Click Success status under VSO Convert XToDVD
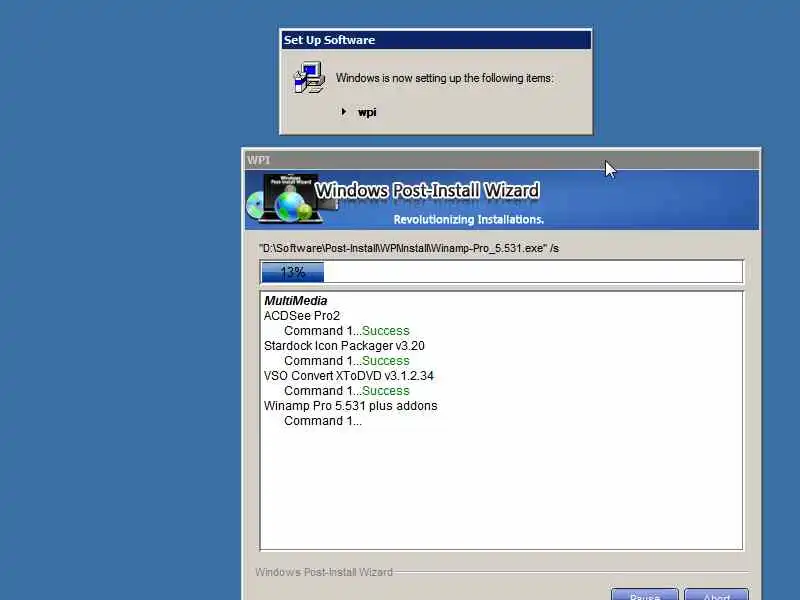The image size is (800, 600). click(386, 391)
